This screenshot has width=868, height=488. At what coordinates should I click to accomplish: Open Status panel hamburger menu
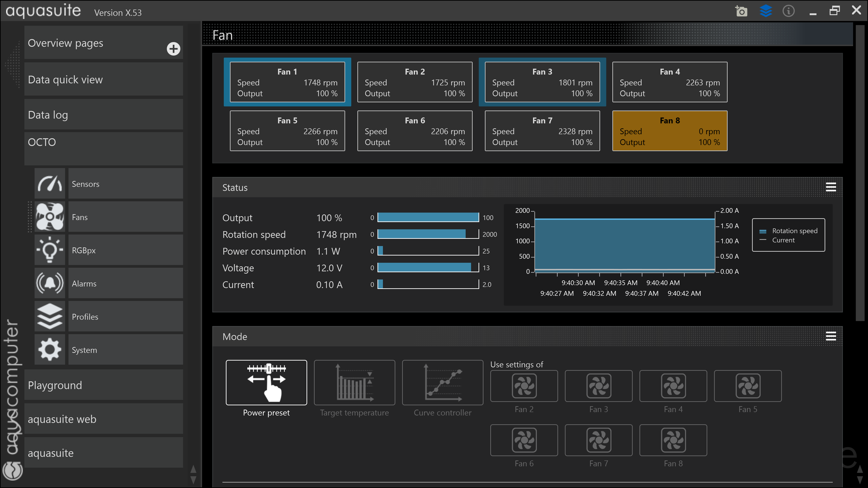[x=831, y=187]
